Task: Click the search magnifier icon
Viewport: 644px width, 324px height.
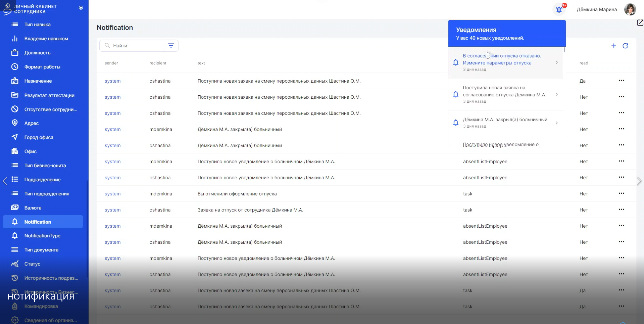Action: [x=107, y=45]
